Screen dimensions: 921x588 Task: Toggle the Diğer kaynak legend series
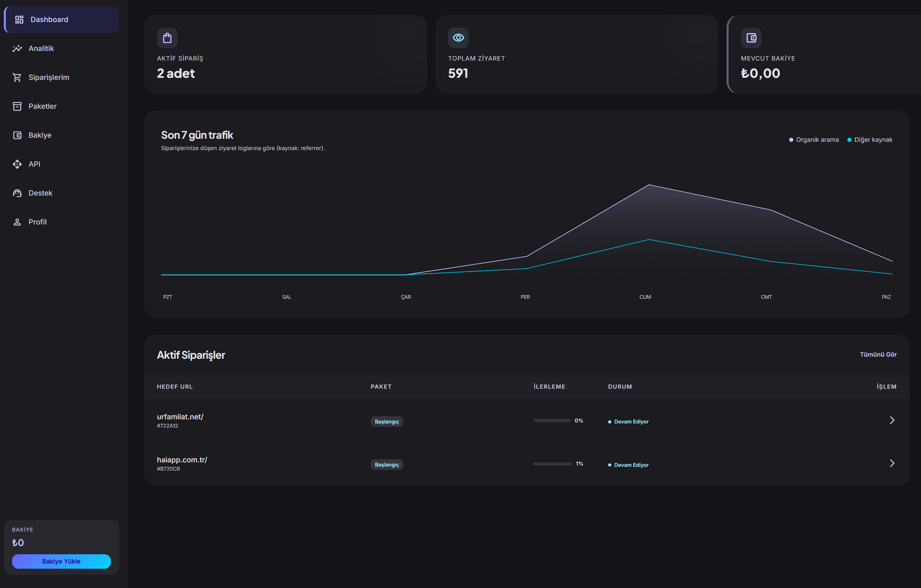pos(870,140)
